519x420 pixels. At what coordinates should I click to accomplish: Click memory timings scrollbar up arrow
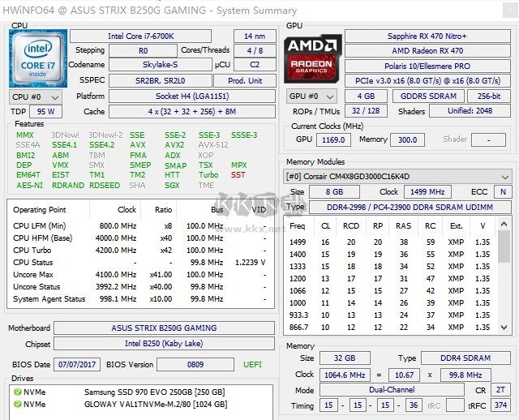(x=504, y=224)
